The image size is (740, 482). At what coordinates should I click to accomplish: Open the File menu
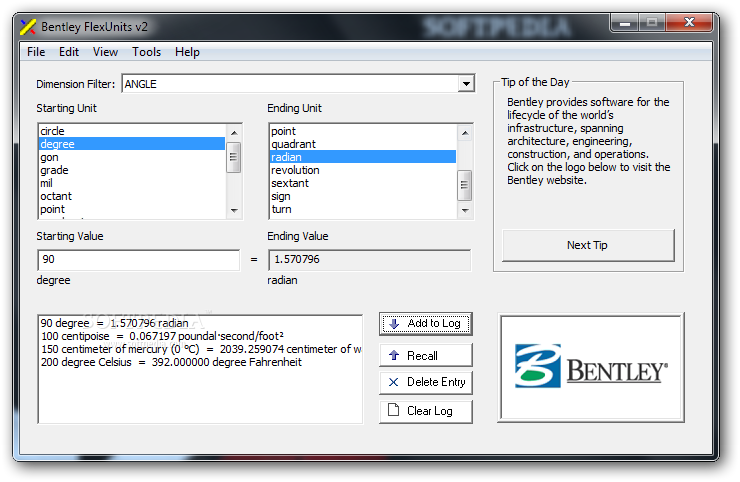click(36, 52)
